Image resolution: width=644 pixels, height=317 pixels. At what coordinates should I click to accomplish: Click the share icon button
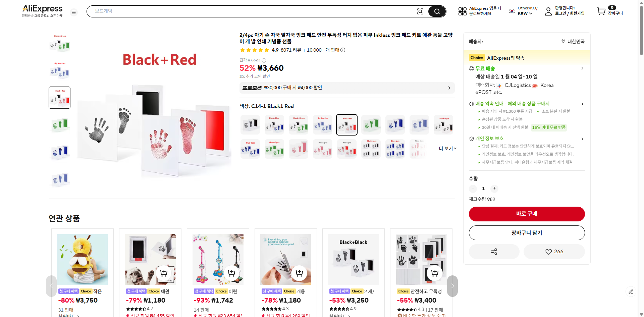pyautogui.click(x=494, y=252)
